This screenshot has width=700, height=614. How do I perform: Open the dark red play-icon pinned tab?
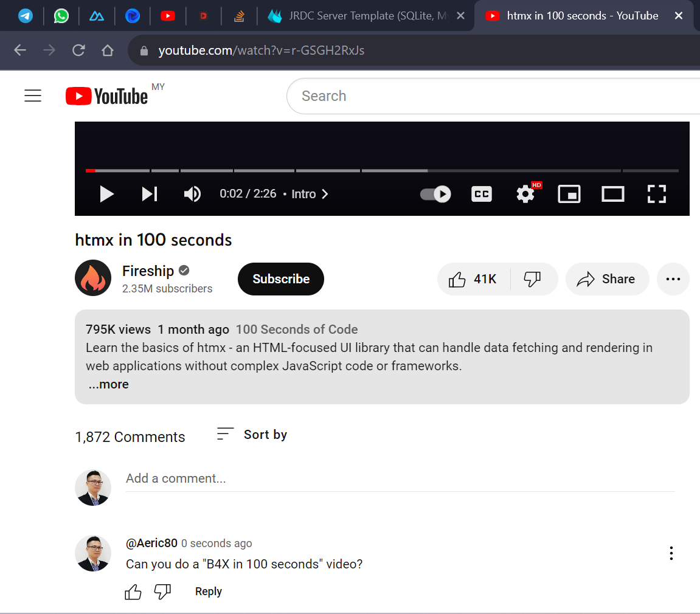pyautogui.click(x=204, y=16)
